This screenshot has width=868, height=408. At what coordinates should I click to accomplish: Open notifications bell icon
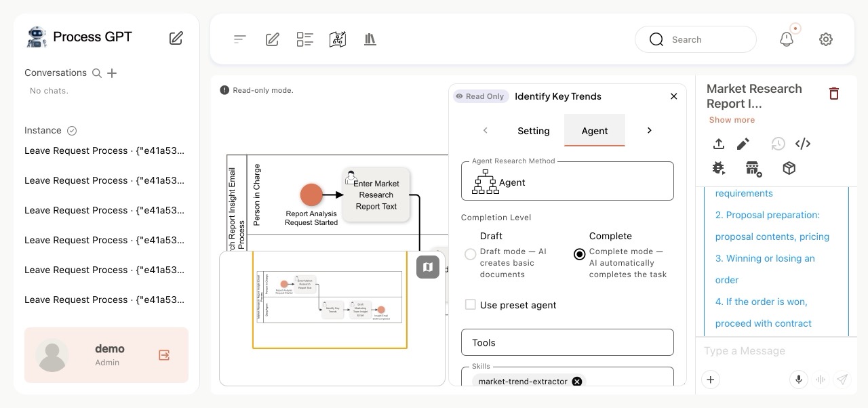click(787, 39)
